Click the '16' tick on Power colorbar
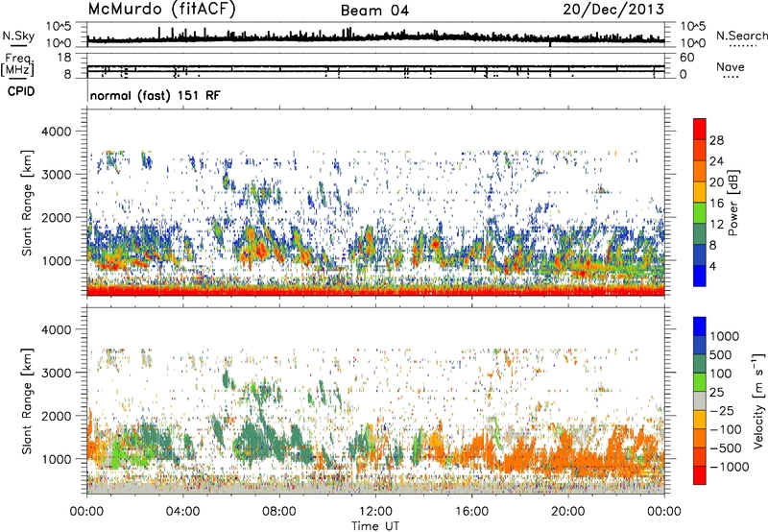Viewport: 768px width, 532px height. (x=716, y=204)
